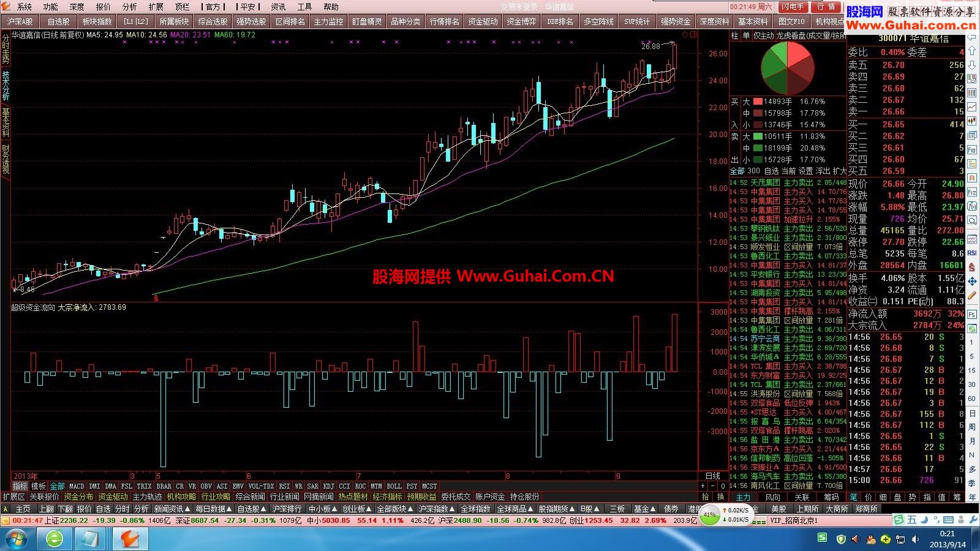Click the tree structure icon in right strip

[x=972, y=164]
